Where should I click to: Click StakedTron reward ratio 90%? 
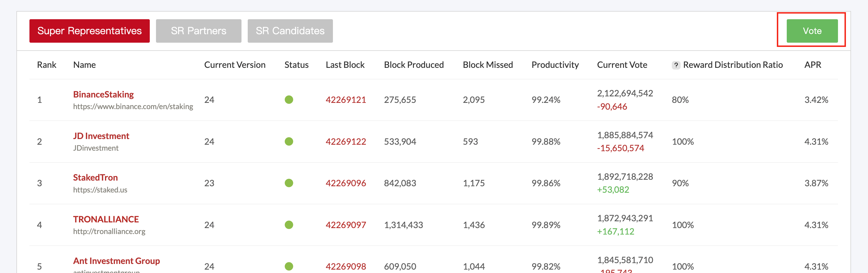pos(680,183)
